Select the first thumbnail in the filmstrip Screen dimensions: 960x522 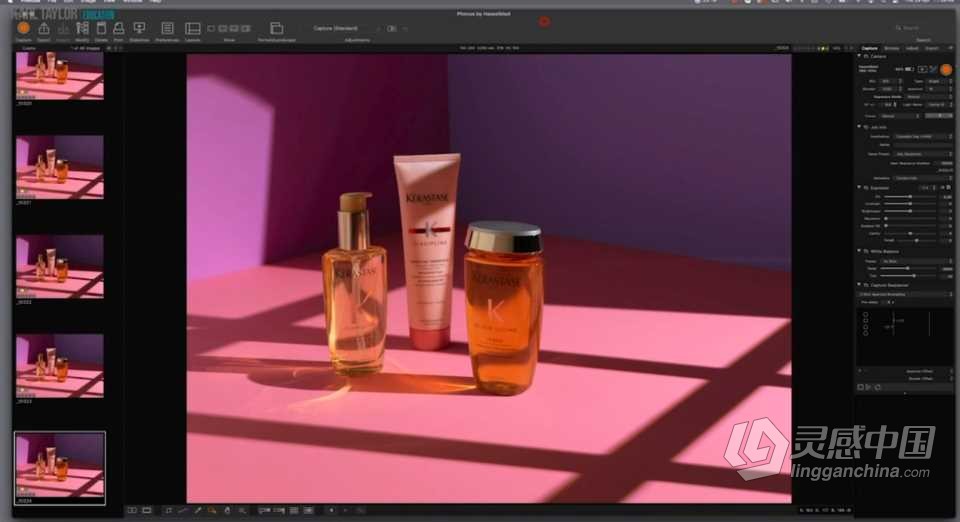coord(59,75)
